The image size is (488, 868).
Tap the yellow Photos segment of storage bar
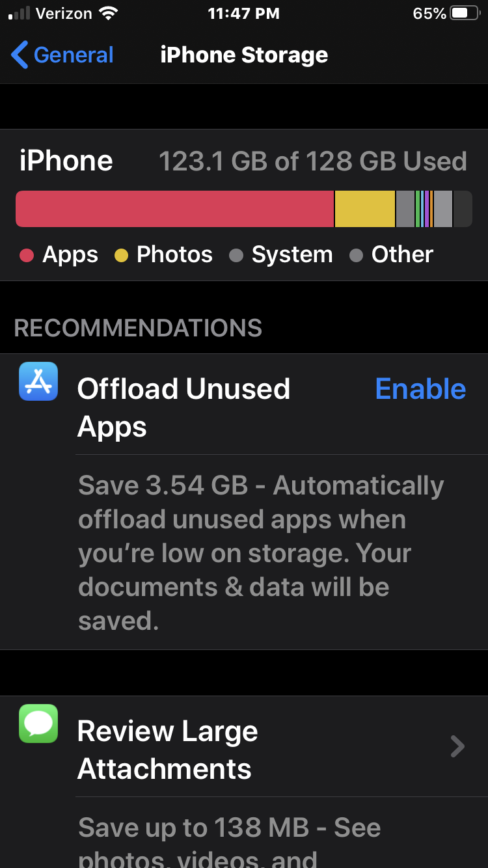(x=365, y=209)
